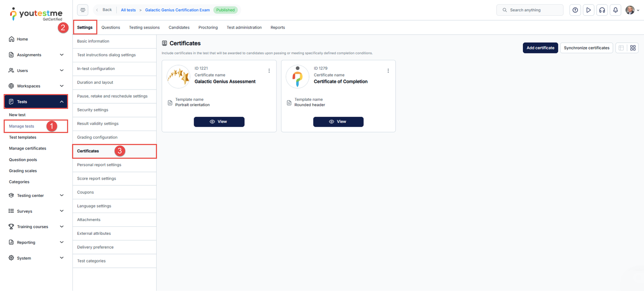This screenshot has width=644, height=291.
Task: Switch to the Proctoring tab
Action: [x=208, y=27]
